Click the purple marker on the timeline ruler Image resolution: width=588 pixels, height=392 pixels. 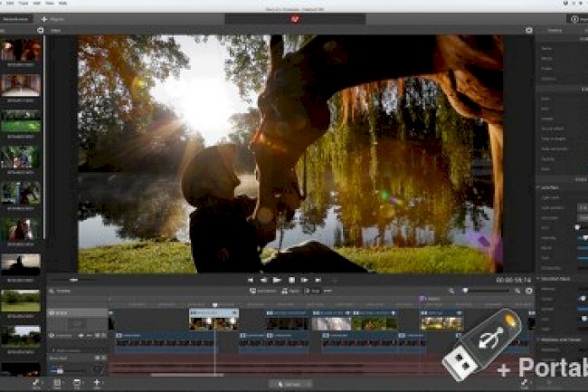point(422,299)
